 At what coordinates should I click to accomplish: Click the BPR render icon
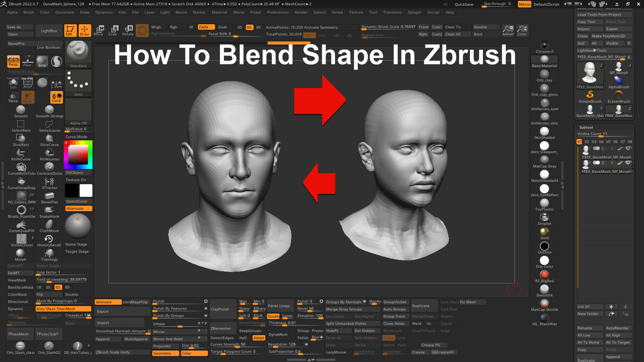point(42,61)
